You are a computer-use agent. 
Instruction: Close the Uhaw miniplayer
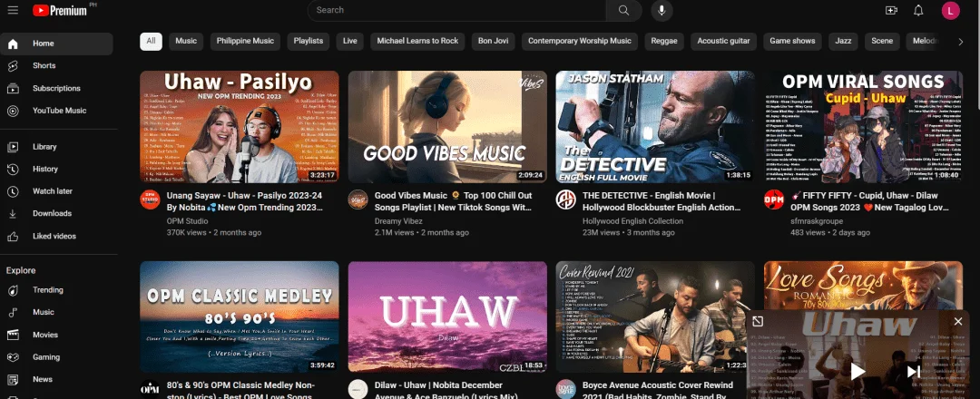(x=958, y=321)
